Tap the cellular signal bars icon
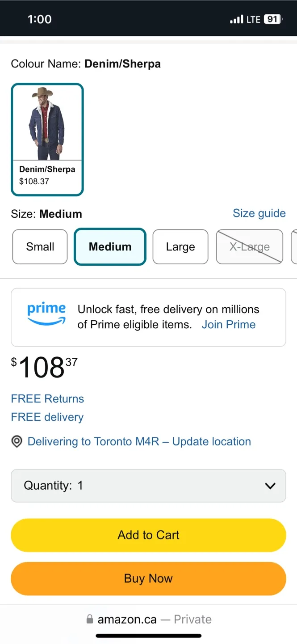 pos(236,20)
